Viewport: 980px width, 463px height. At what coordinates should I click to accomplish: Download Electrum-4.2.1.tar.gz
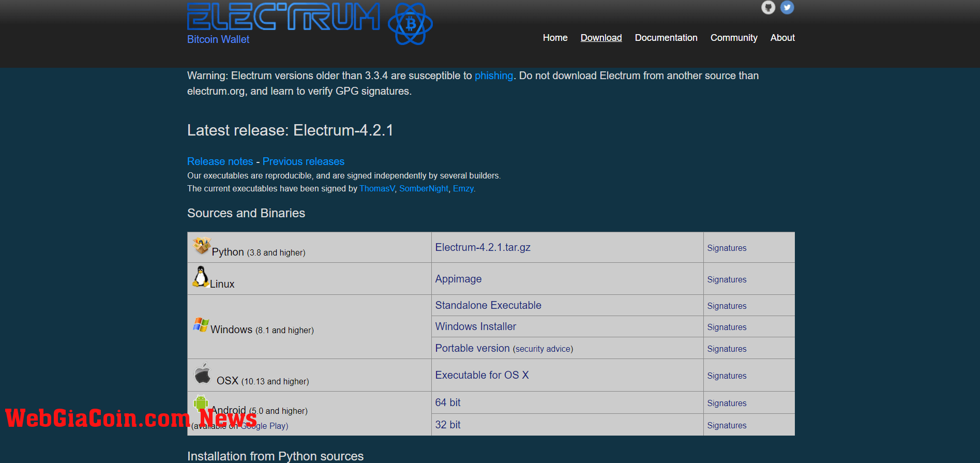(483, 247)
